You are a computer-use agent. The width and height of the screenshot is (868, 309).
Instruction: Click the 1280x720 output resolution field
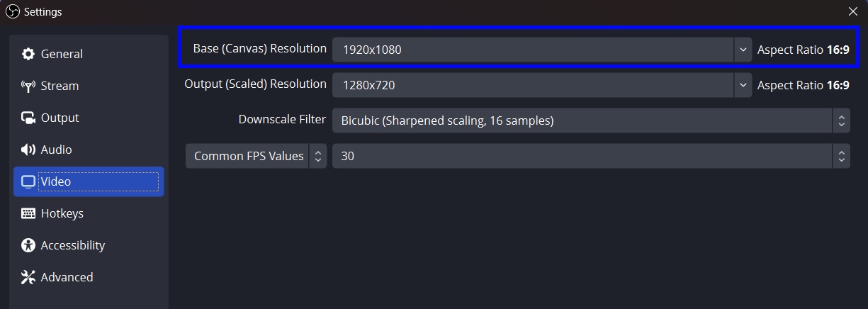pyautogui.click(x=531, y=85)
